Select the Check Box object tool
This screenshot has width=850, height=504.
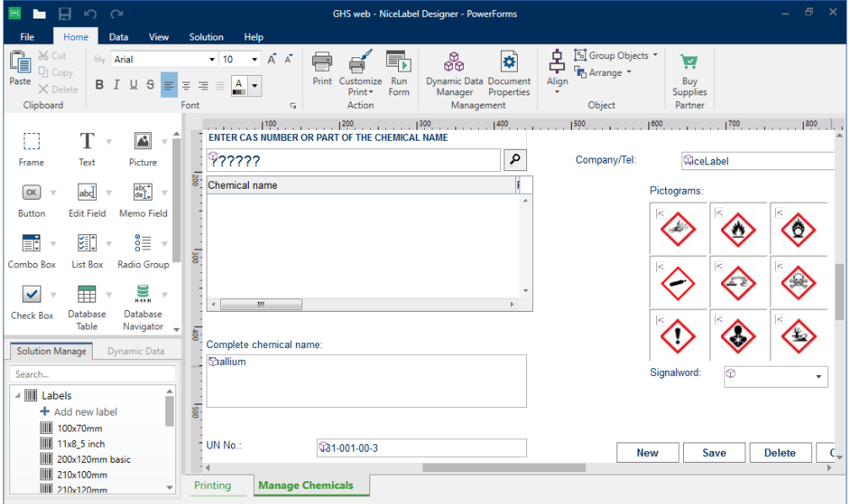pos(31,303)
